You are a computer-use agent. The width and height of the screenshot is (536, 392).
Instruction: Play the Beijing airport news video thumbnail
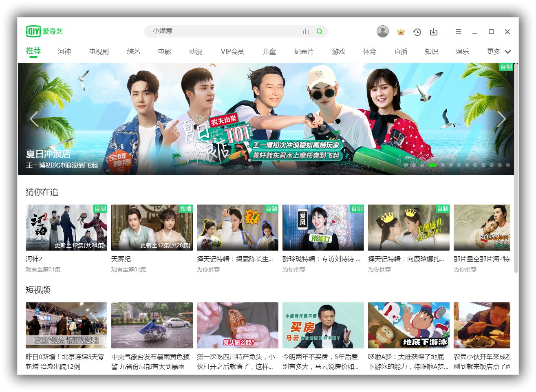coord(66,325)
